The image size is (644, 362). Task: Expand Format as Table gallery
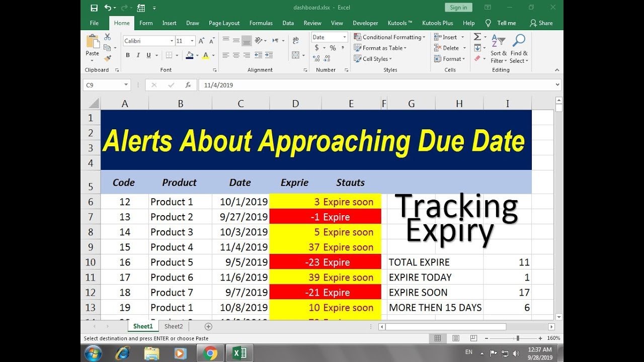pyautogui.click(x=380, y=48)
